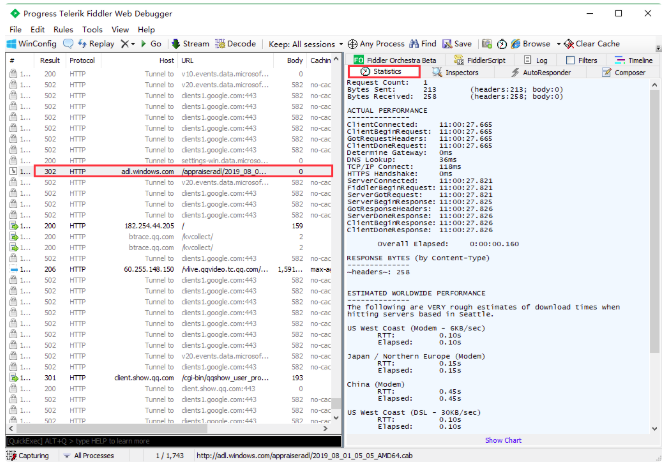
Task: Select the adl.windows.com 302 session
Action: point(170,171)
